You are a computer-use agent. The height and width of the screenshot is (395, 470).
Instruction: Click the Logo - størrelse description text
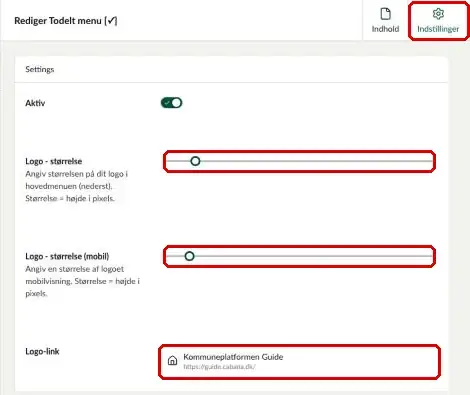(x=77, y=186)
